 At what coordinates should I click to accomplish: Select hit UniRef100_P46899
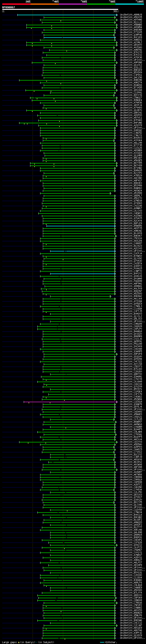(131, 281)
